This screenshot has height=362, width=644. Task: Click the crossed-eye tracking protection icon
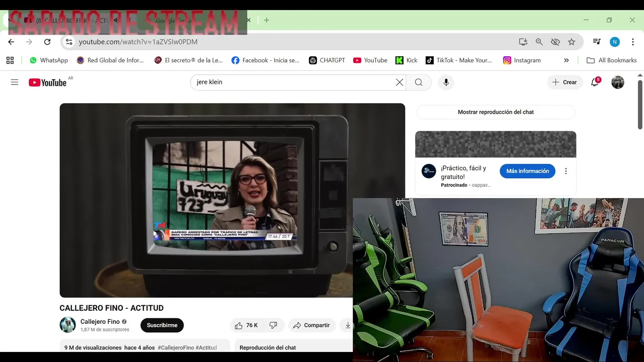tap(555, 42)
